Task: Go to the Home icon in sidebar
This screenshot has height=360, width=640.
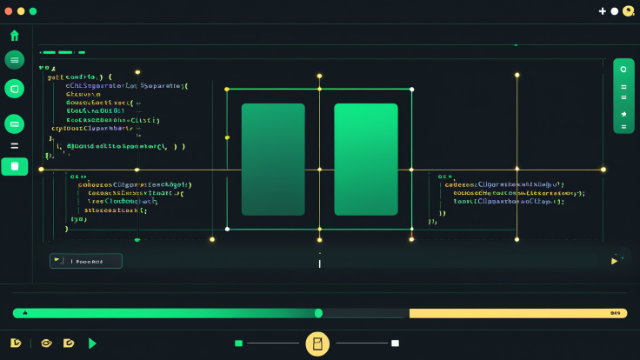Action: click(x=14, y=36)
